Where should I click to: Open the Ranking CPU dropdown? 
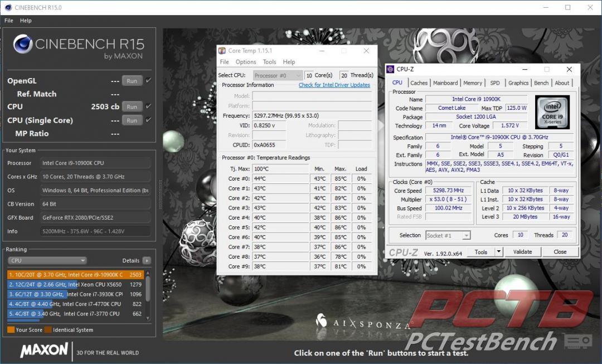(47, 260)
